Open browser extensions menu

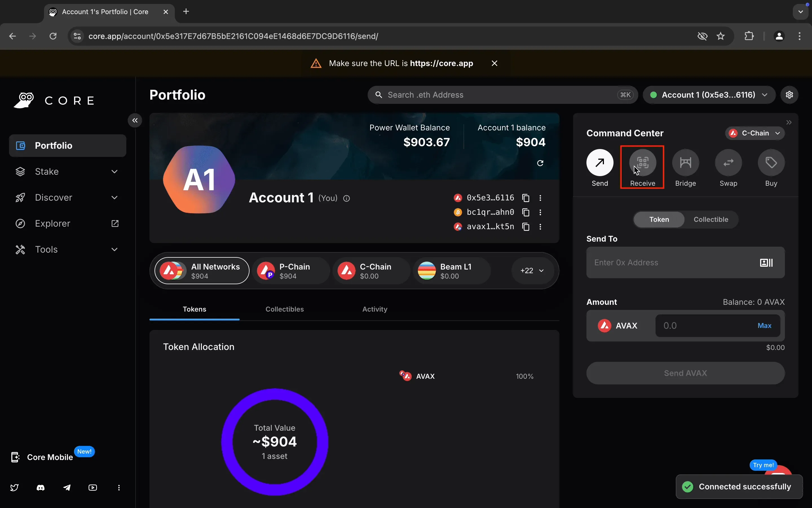pyautogui.click(x=749, y=36)
